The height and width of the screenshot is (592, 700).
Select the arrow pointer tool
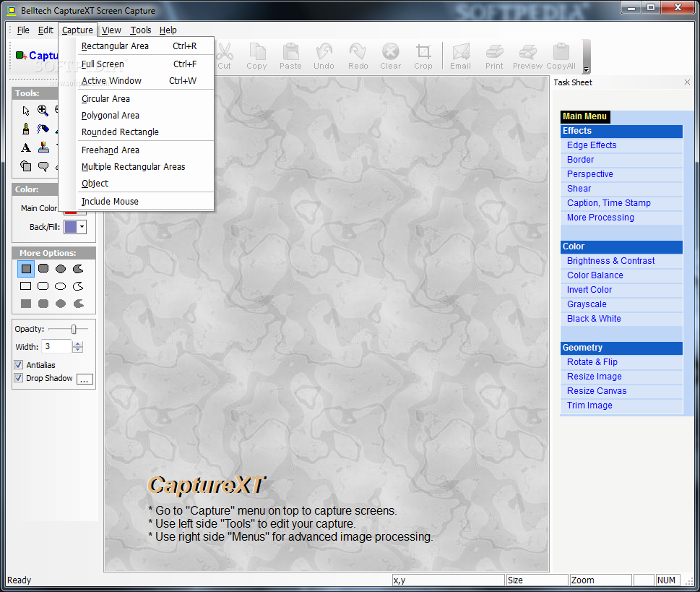26,111
